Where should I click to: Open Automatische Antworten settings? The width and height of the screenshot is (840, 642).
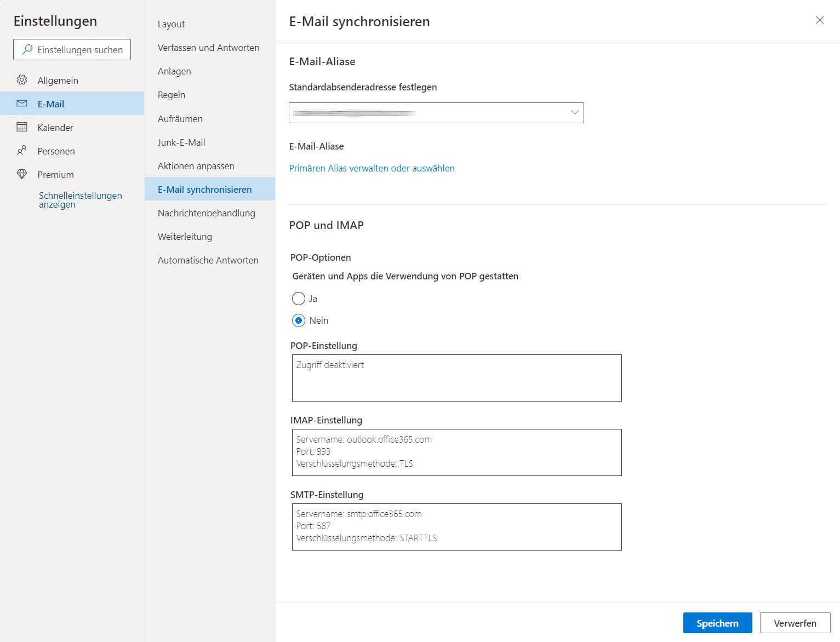click(x=208, y=260)
